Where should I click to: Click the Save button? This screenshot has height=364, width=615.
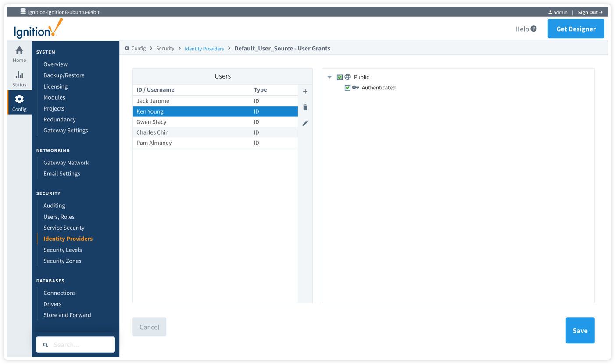point(580,331)
